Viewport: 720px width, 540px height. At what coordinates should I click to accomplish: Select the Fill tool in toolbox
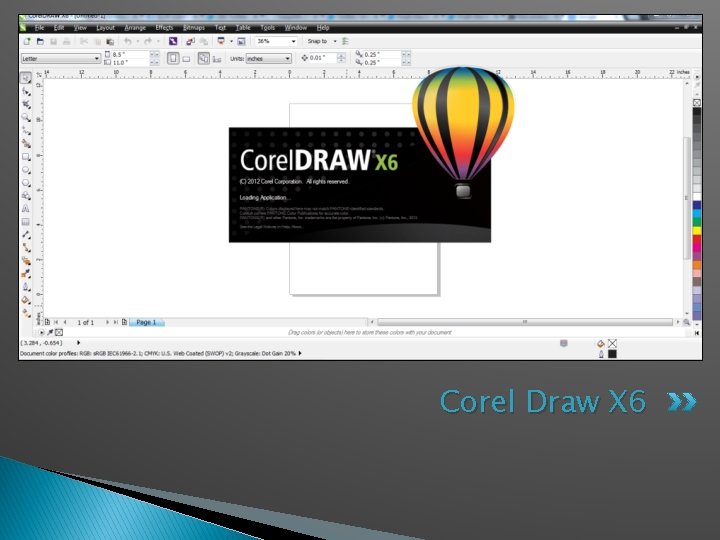(26, 300)
